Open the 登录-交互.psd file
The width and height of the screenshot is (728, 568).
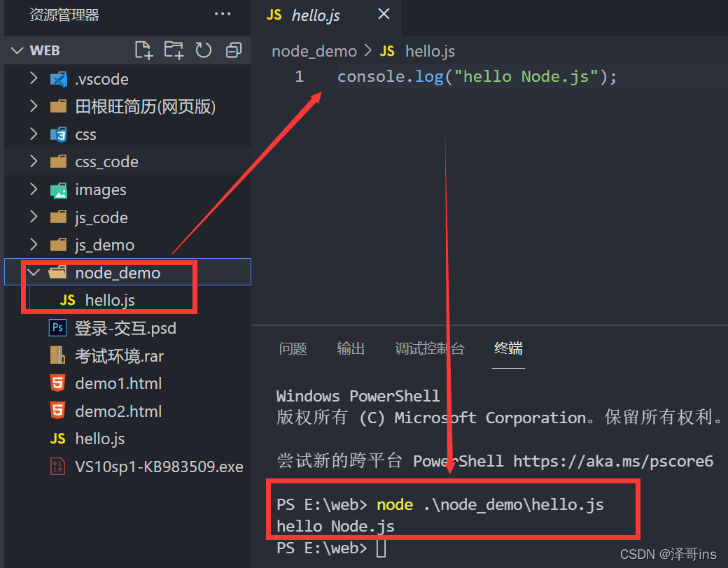(x=125, y=328)
